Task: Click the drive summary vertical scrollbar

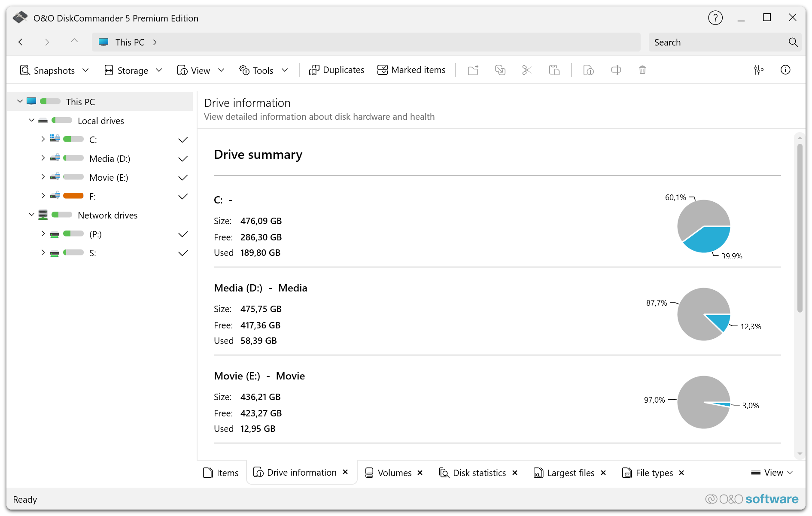Action: [800, 228]
